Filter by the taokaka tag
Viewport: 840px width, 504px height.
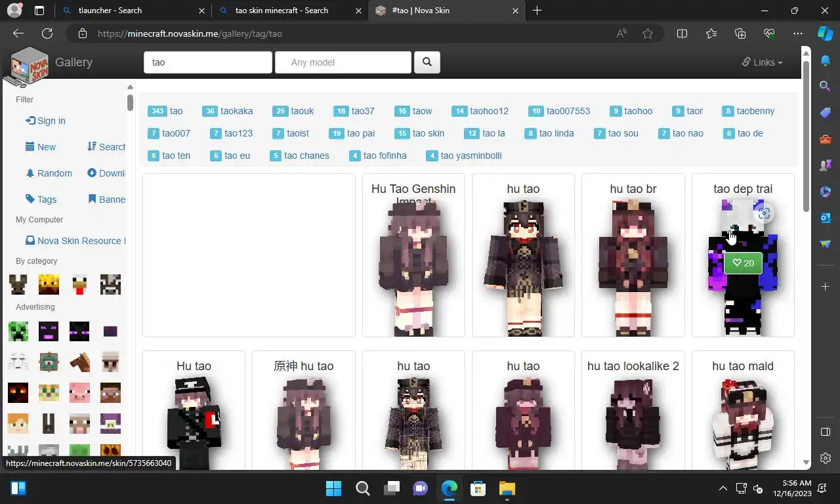[x=227, y=111]
